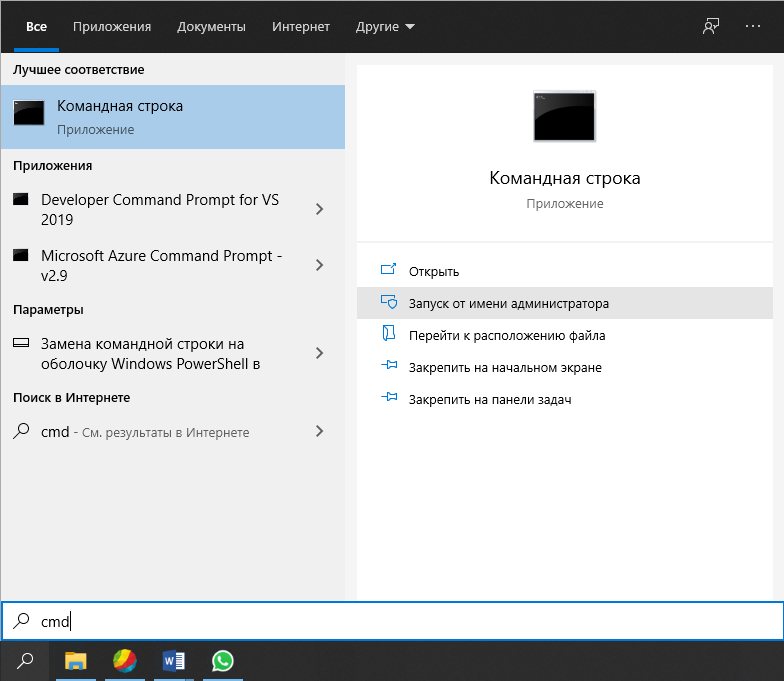Click the Замена командной строки settings icon
The image size is (784, 681).
tap(20, 343)
